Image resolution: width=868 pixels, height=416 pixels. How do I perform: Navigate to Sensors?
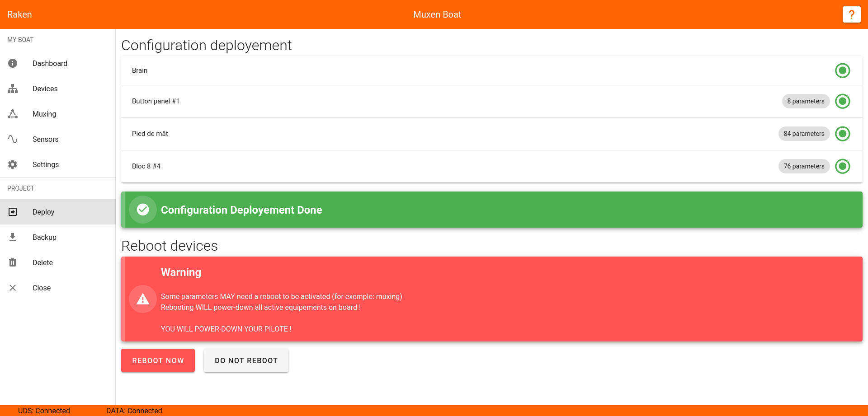[x=58, y=139]
